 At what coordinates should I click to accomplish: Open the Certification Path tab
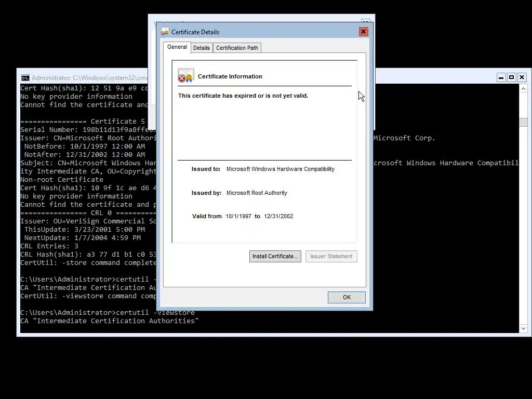(x=237, y=48)
